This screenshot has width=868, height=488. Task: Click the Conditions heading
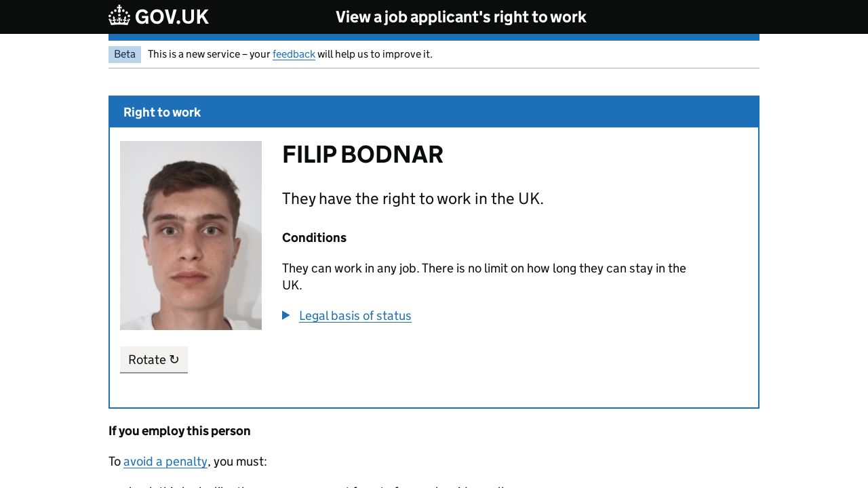(x=314, y=238)
